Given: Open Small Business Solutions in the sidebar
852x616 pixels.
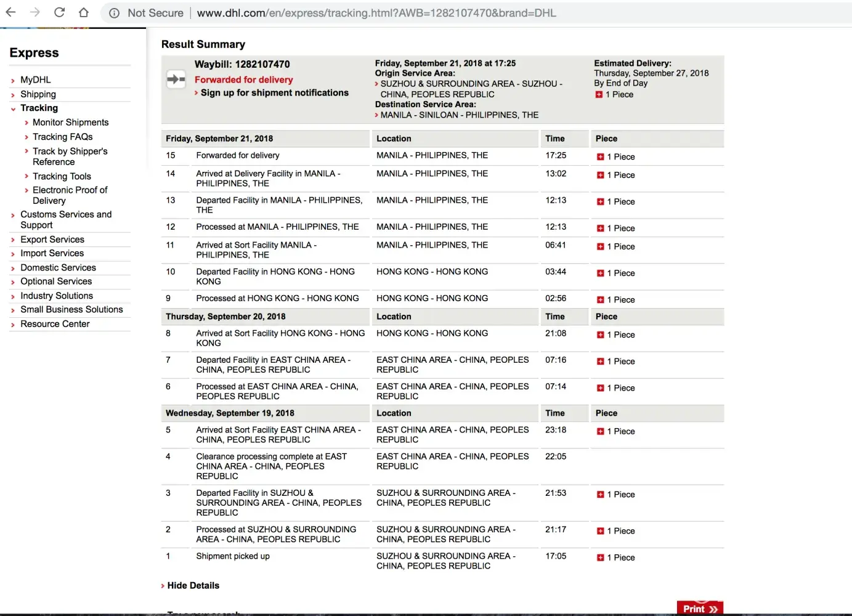Looking at the screenshot, I should click(x=71, y=310).
